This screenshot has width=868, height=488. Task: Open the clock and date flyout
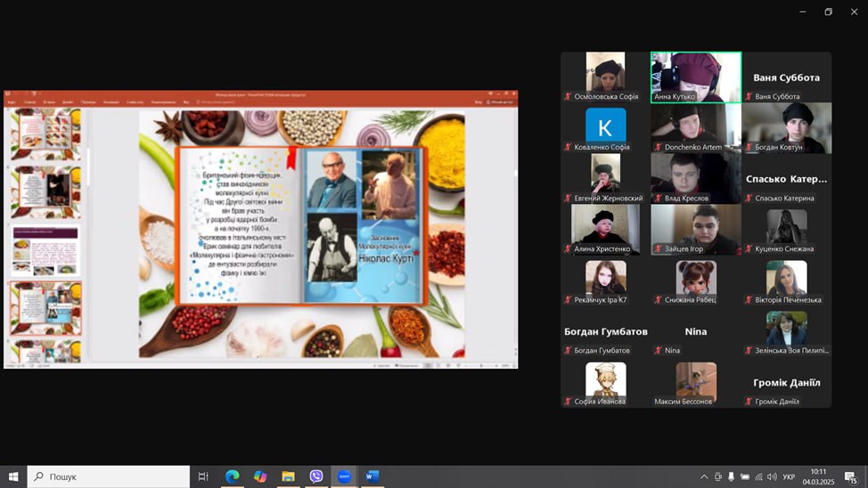click(x=818, y=476)
